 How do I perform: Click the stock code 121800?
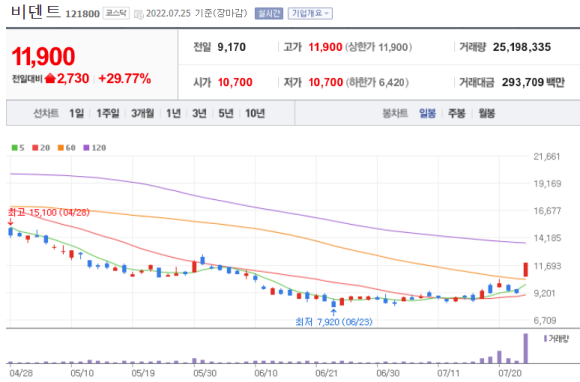(x=82, y=14)
